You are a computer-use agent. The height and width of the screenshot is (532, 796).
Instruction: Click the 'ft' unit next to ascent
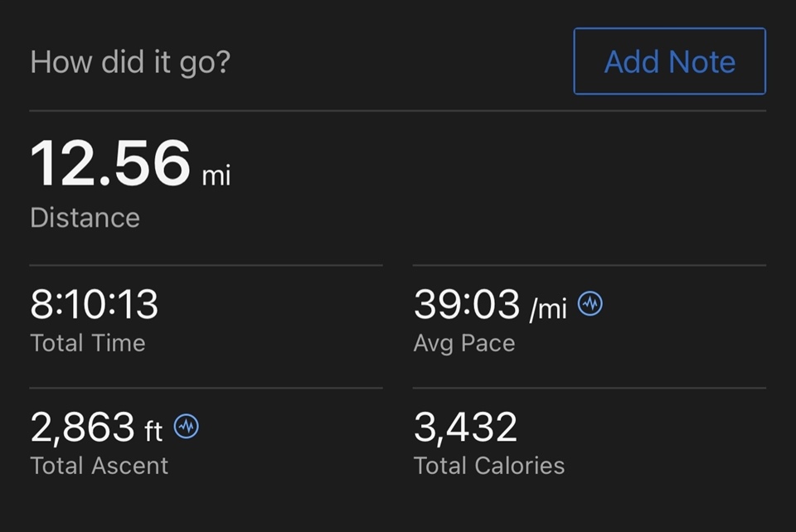point(153,432)
